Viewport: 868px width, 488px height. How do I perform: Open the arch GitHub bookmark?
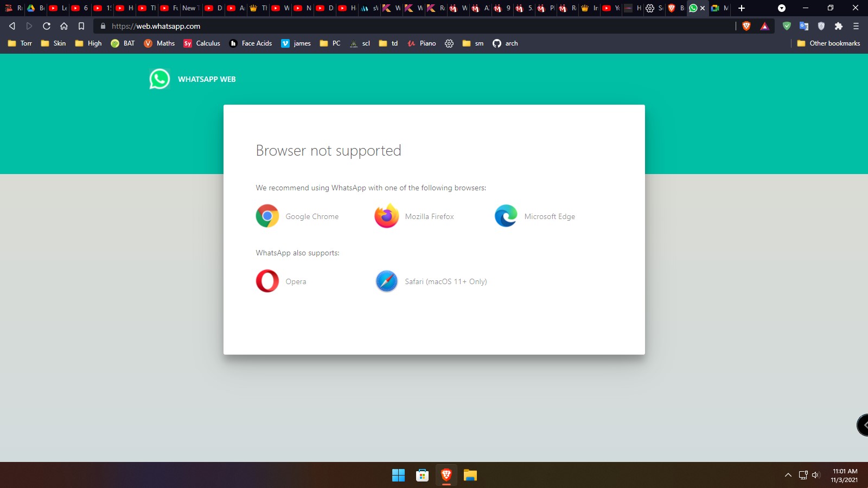pos(505,43)
